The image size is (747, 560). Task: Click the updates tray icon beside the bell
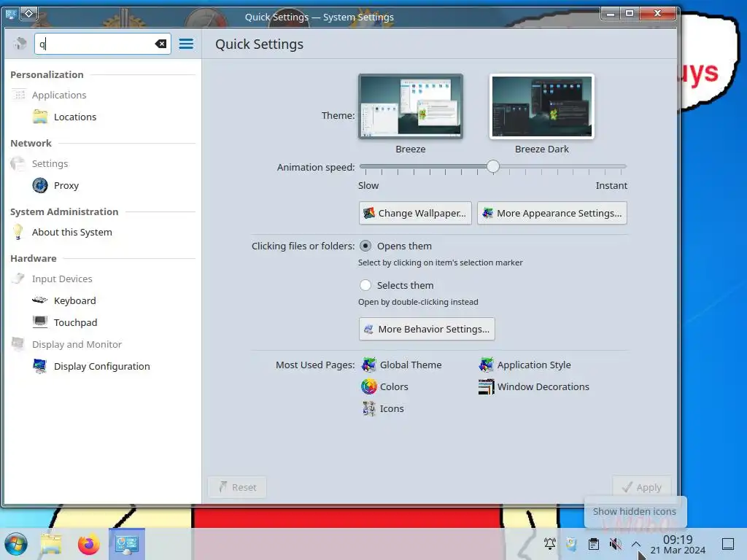coord(572,543)
